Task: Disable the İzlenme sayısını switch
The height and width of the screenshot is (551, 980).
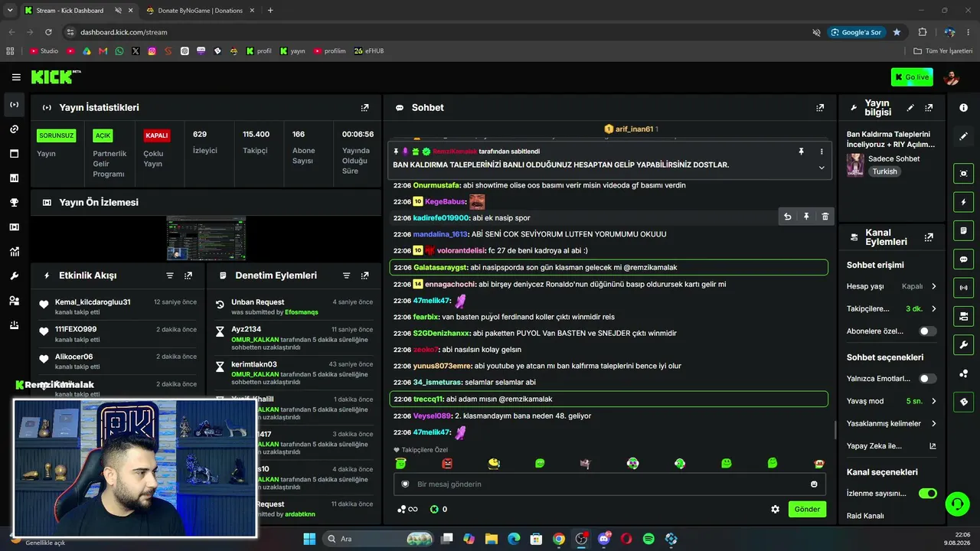Action: click(927, 494)
